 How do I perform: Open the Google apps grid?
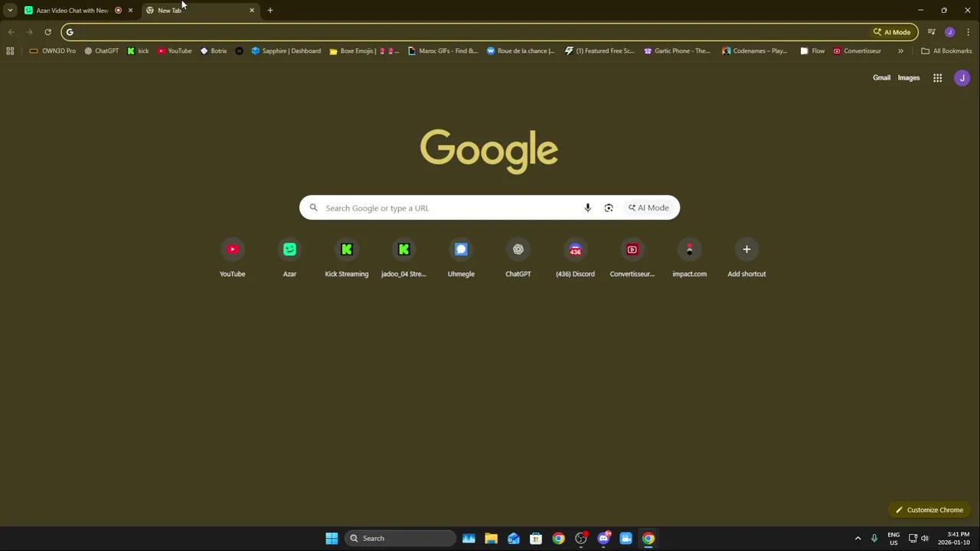pos(937,77)
